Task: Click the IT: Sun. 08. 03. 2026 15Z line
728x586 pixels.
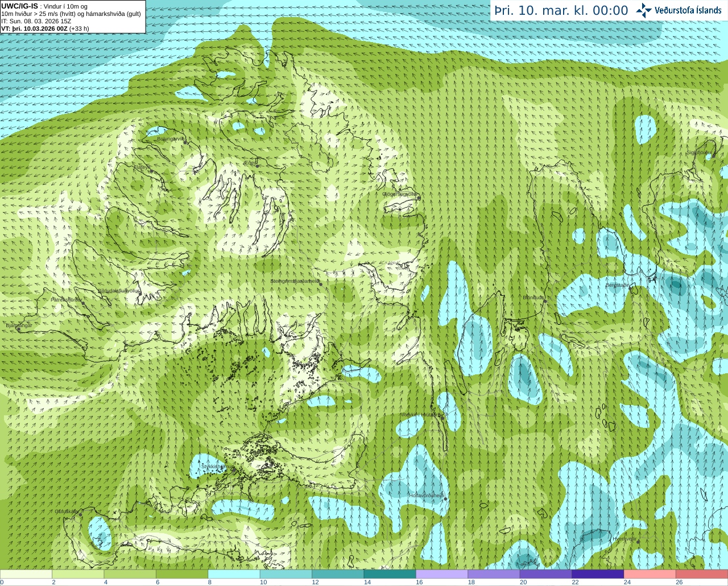Action: [x=36, y=21]
